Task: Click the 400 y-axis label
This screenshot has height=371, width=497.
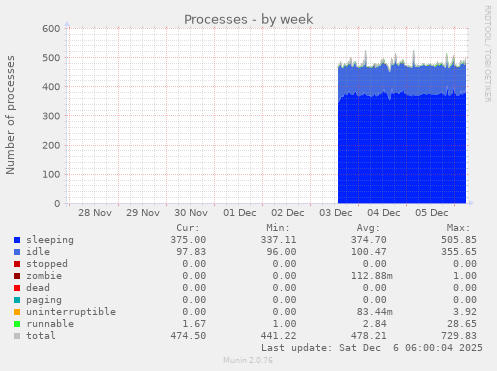Action: pyautogui.click(x=51, y=87)
